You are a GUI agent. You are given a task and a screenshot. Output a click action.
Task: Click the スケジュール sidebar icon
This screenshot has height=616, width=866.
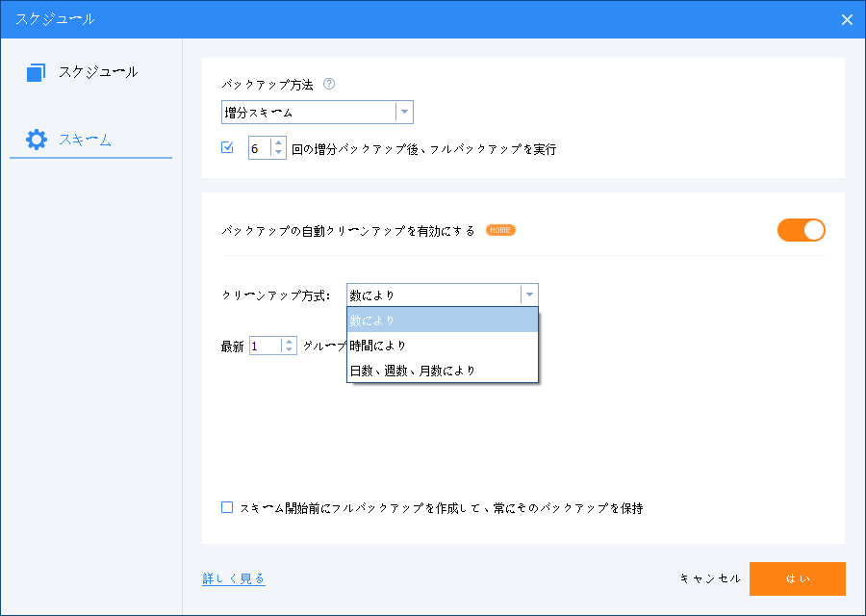(37, 72)
